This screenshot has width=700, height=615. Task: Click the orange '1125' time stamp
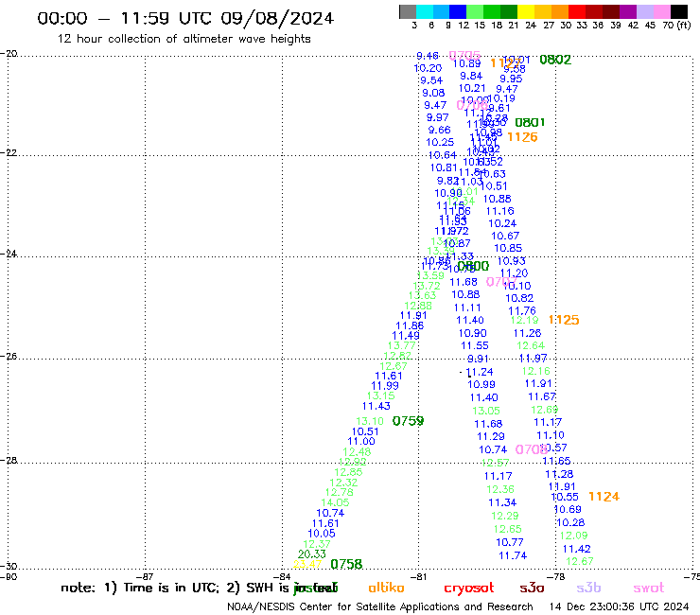point(564,320)
